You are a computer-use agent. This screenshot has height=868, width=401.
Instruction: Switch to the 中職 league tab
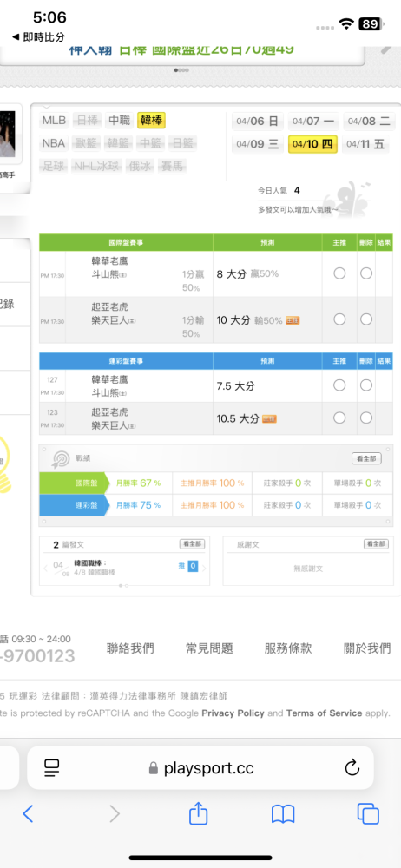click(119, 120)
